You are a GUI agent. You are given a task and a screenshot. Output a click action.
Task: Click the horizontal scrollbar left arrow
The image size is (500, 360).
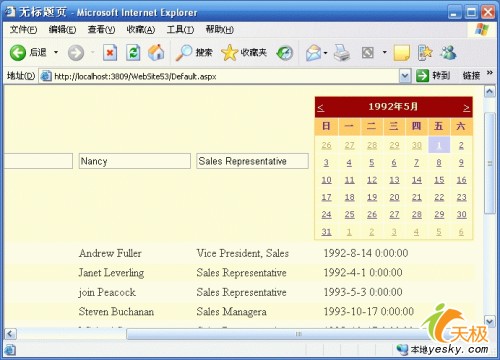[10, 334]
